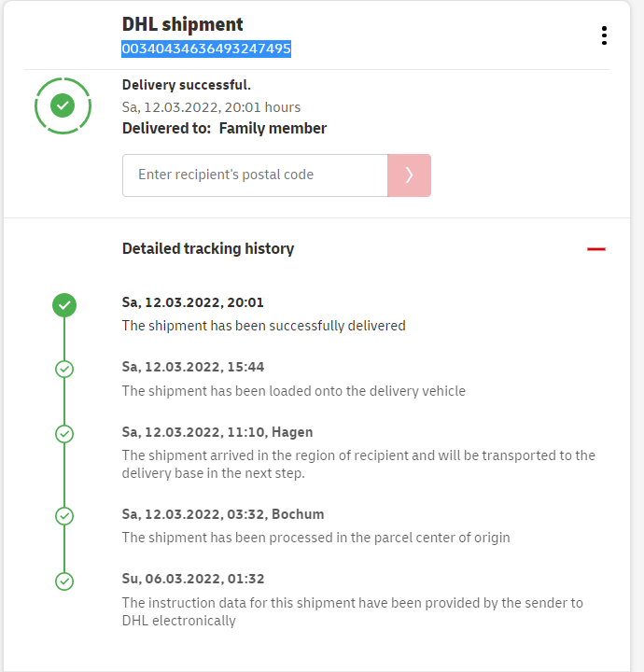The height and width of the screenshot is (672, 644).
Task: Focus the recipient's postal code field
Action: point(255,175)
